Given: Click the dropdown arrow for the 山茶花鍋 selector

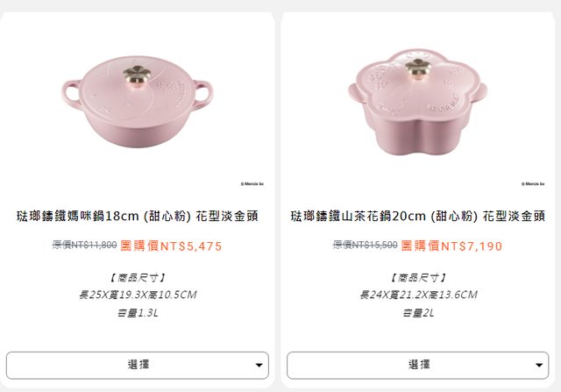Looking at the screenshot, I should pyautogui.click(x=539, y=365).
